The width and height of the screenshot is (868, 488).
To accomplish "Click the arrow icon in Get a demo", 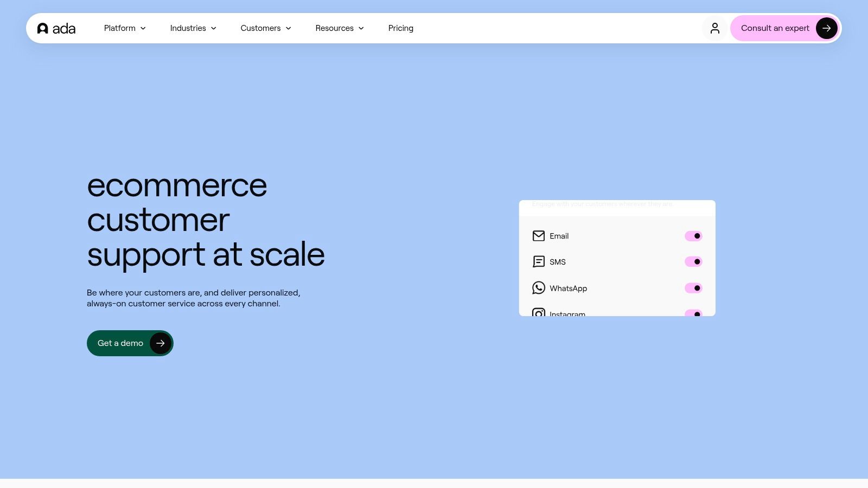I will 160,343.
